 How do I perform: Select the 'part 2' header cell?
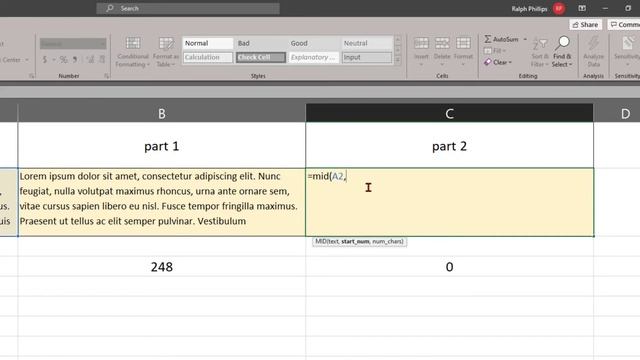coord(449,146)
